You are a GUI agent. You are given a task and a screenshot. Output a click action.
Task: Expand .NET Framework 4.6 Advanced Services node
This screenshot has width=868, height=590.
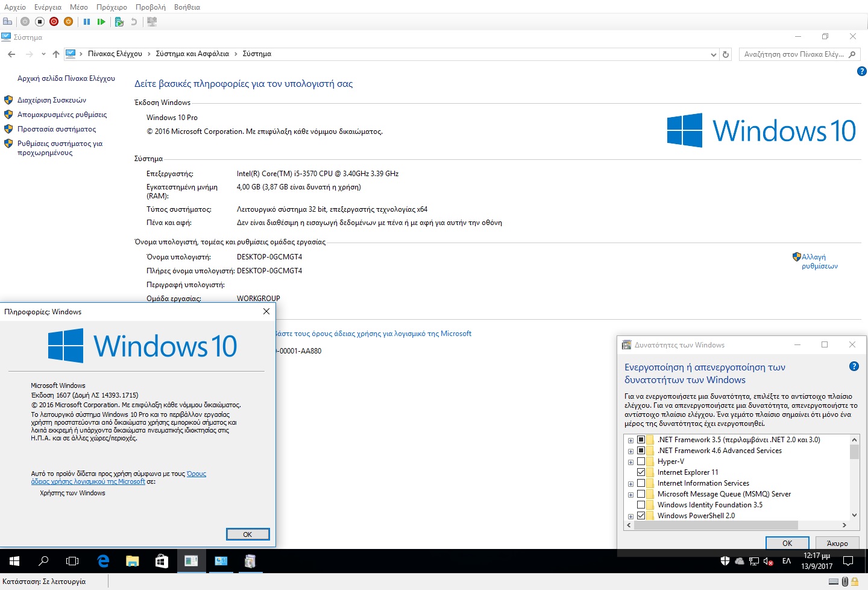tap(631, 451)
